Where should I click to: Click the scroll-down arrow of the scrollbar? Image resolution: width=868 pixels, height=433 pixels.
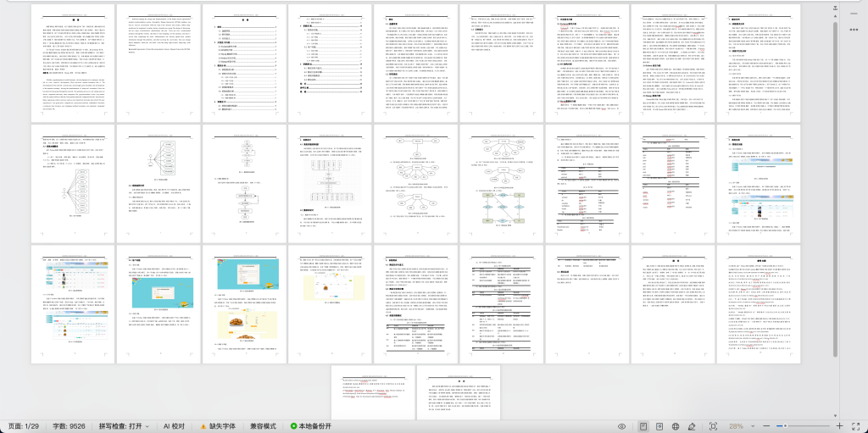tap(835, 415)
